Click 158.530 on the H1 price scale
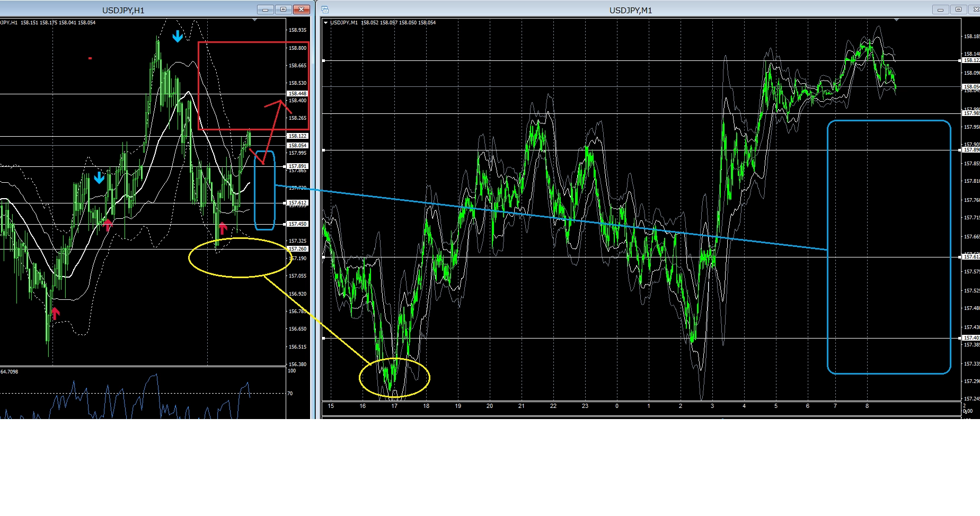Screen dimensions: 980x516 point(297,83)
